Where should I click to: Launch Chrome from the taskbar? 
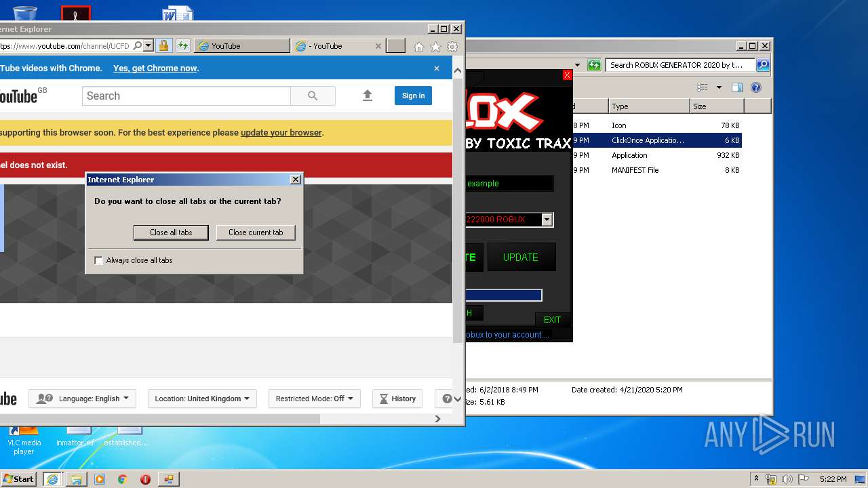click(x=122, y=479)
